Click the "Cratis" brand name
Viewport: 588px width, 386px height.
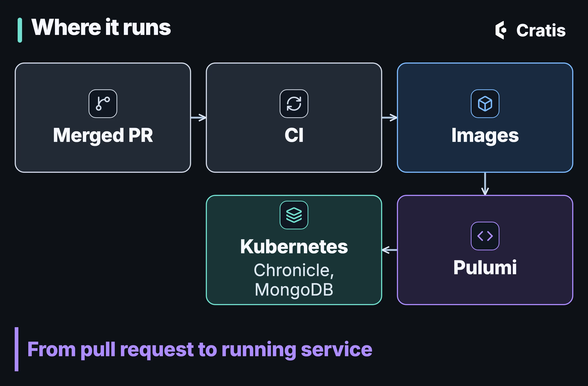(541, 30)
